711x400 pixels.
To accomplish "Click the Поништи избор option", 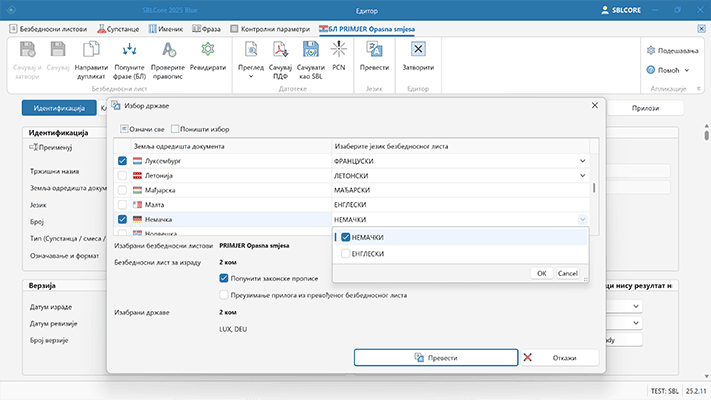I will (200, 129).
